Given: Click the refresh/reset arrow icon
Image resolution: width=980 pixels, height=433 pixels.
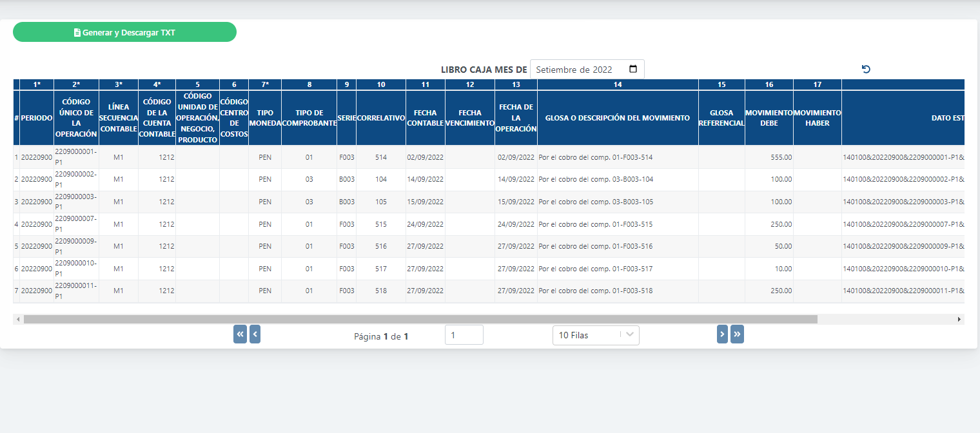Looking at the screenshot, I should coord(866,70).
